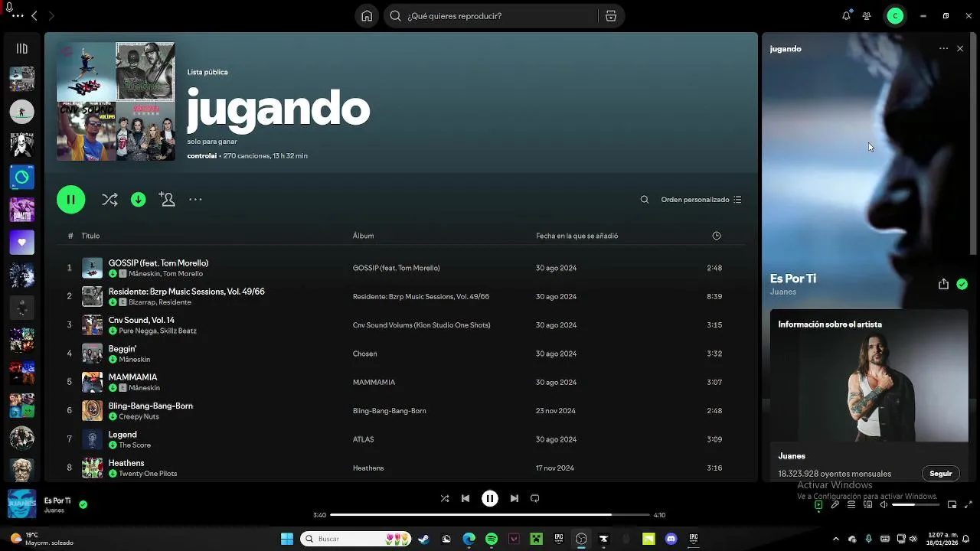Open Twenty One Pilots artist link
This screenshot has height=551, width=980.
[x=148, y=474]
